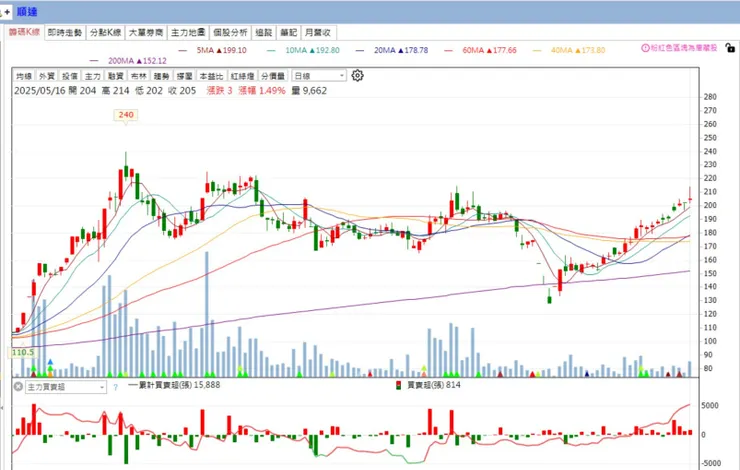Toggle the 趨勢 overlay button
740x470 pixels.
[161, 76]
